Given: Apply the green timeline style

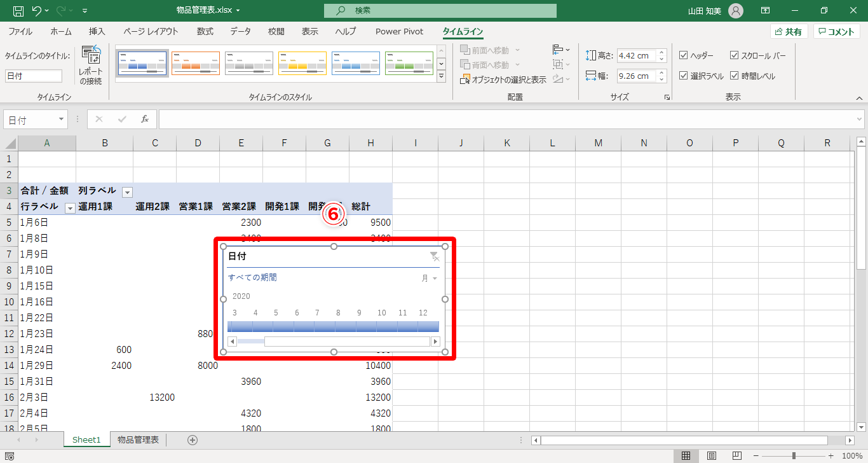Looking at the screenshot, I should tap(409, 64).
